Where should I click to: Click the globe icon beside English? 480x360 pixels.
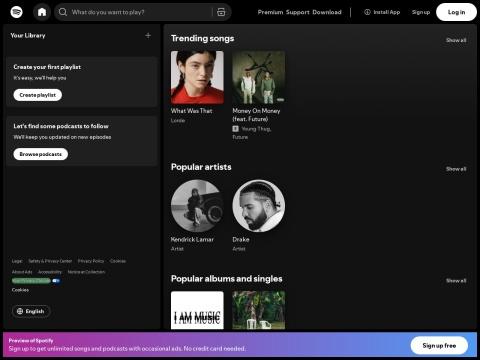coord(20,311)
